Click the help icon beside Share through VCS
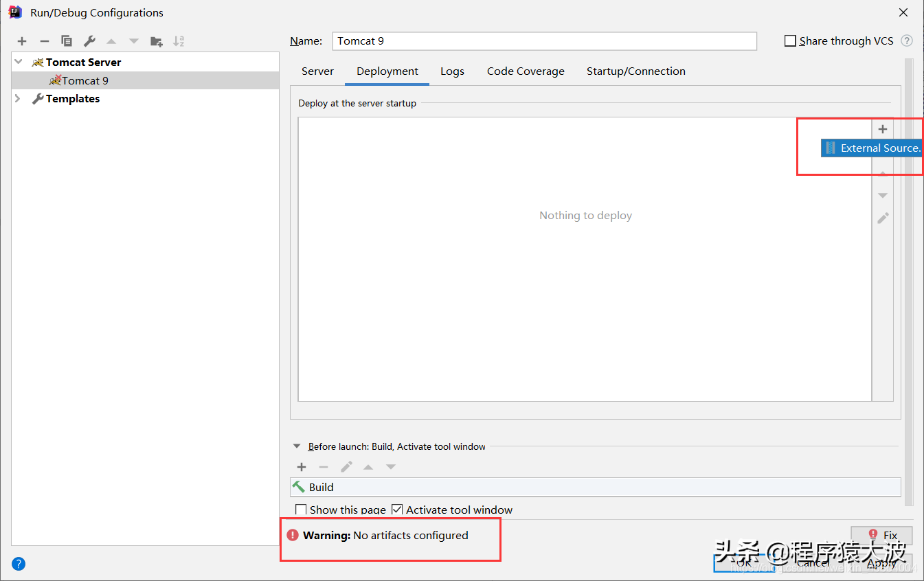The width and height of the screenshot is (924, 581). tap(907, 41)
